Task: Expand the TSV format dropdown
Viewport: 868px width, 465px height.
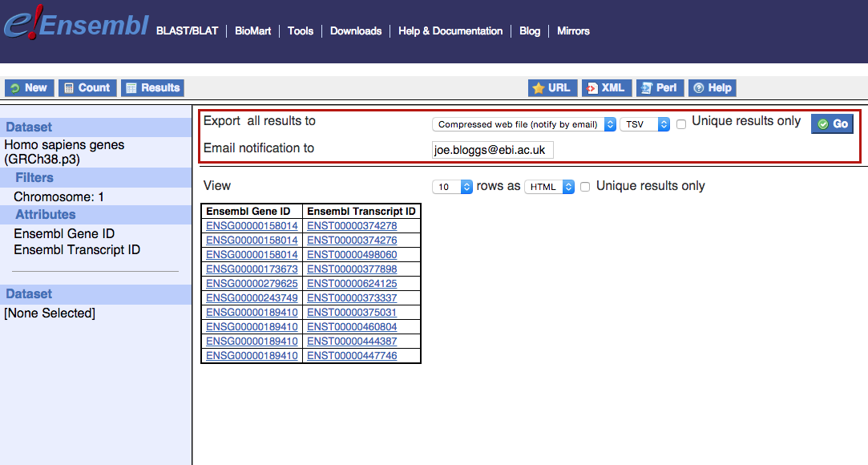Action: [x=644, y=124]
